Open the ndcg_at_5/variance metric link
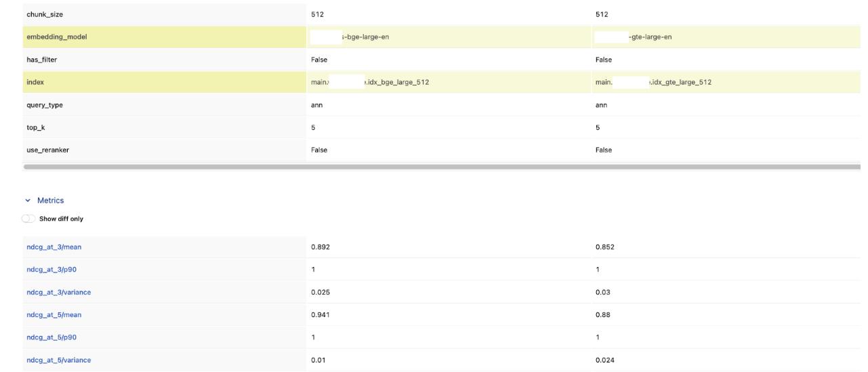Image resolution: width=868 pixels, height=372 pixels. coord(59,360)
